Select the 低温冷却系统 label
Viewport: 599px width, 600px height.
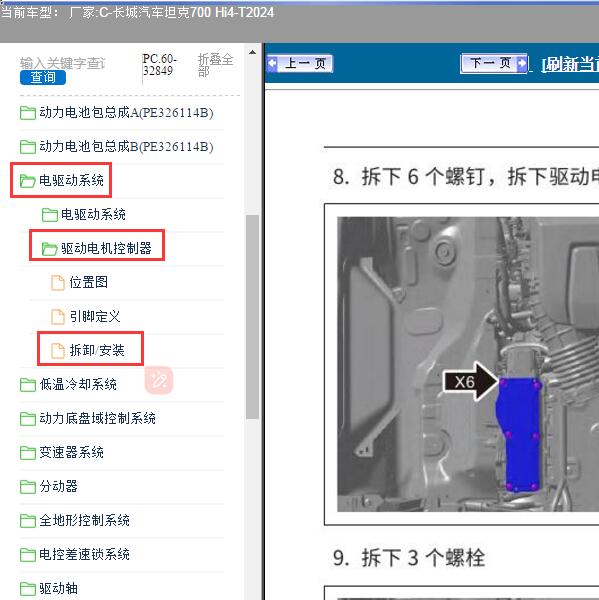(78, 384)
